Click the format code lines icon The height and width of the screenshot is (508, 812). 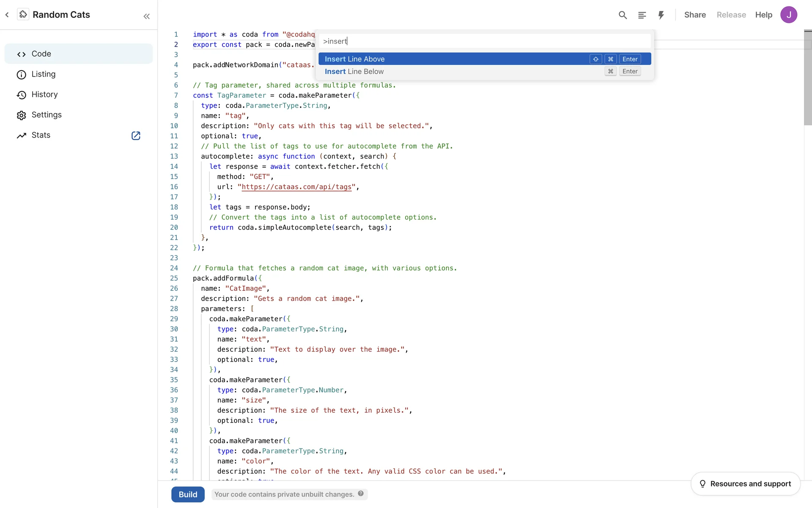(x=642, y=15)
